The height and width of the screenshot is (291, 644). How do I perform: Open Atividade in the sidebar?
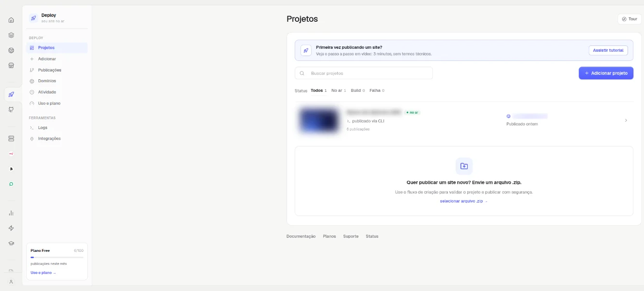click(57, 92)
